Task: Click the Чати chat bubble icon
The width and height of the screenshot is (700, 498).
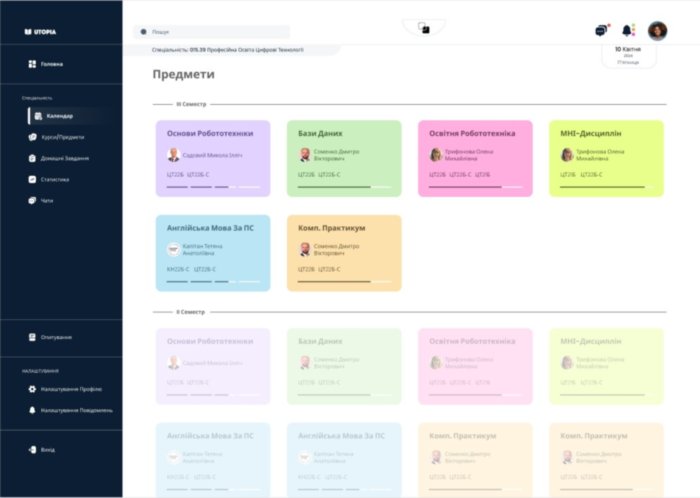Action: coord(32,200)
